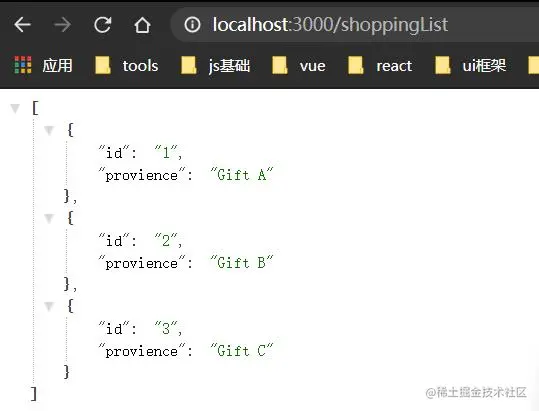Select the id value "3"
The width and height of the screenshot is (539, 411).
(x=166, y=328)
